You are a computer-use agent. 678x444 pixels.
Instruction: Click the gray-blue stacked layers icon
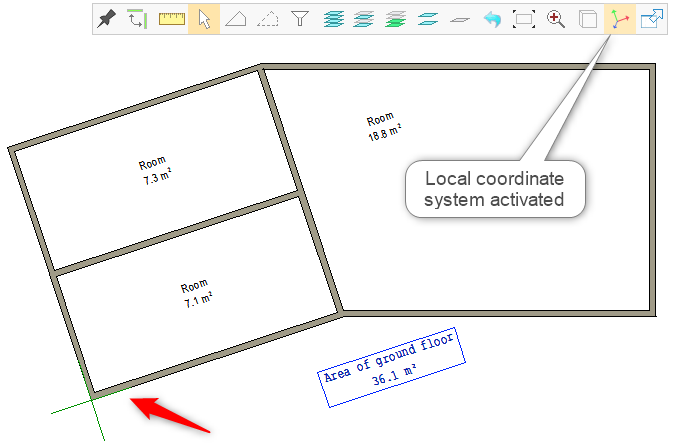point(365,19)
